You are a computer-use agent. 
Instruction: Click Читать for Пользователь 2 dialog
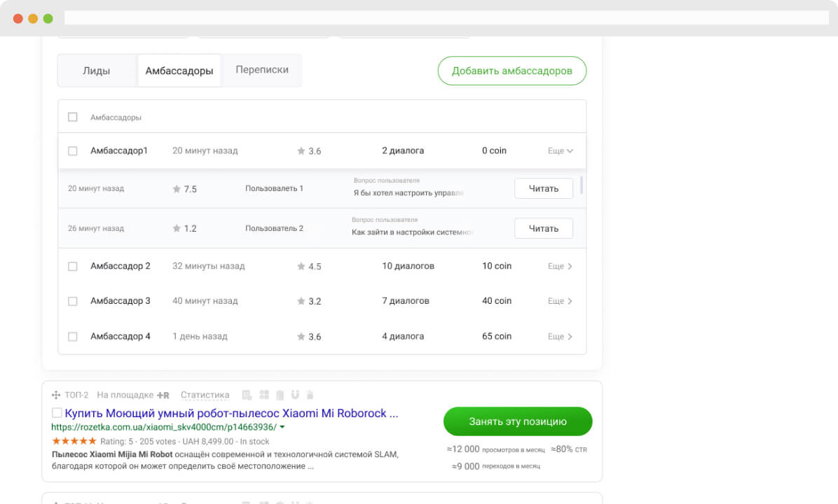coord(544,228)
